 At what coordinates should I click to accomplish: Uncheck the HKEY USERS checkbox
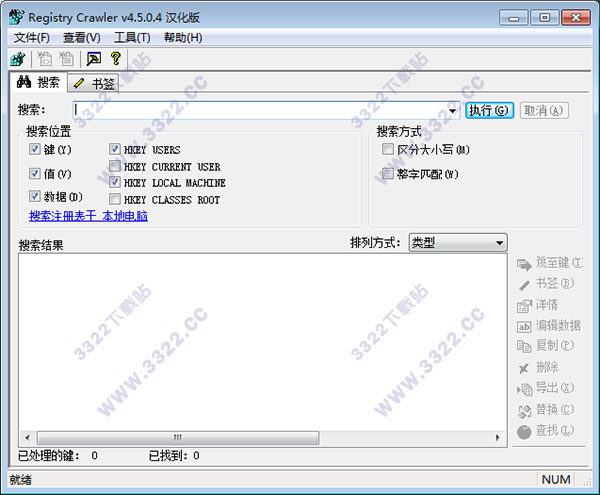click(115, 149)
